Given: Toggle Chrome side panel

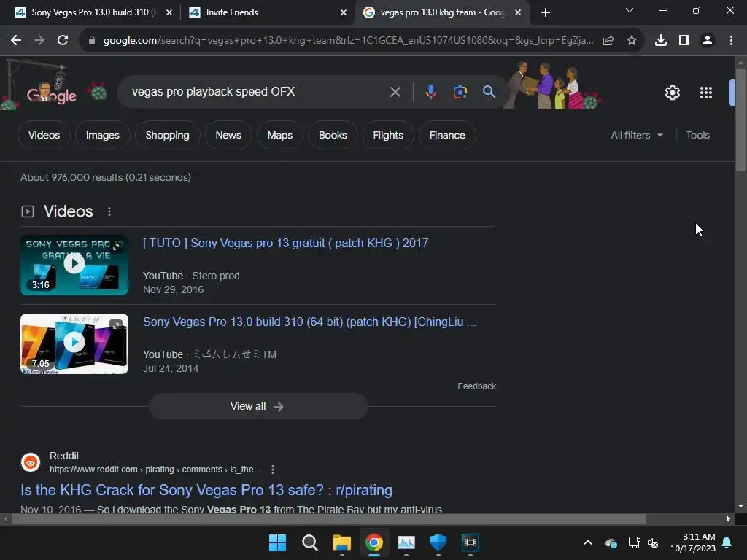Looking at the screenshot, I should (x=684, y=41).
